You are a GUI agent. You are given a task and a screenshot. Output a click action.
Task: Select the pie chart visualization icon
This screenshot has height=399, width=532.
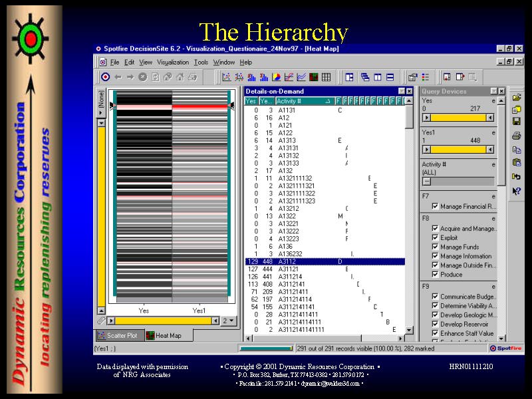point(276,77)
